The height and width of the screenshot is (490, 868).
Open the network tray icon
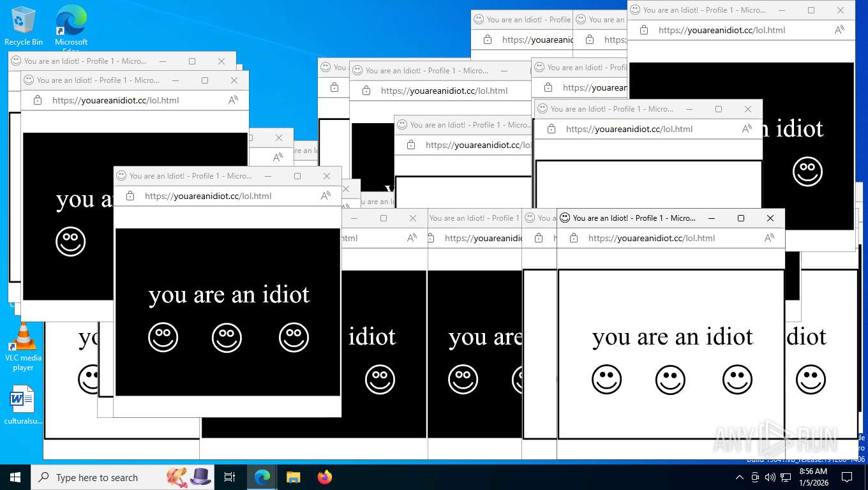pos(786,477)
